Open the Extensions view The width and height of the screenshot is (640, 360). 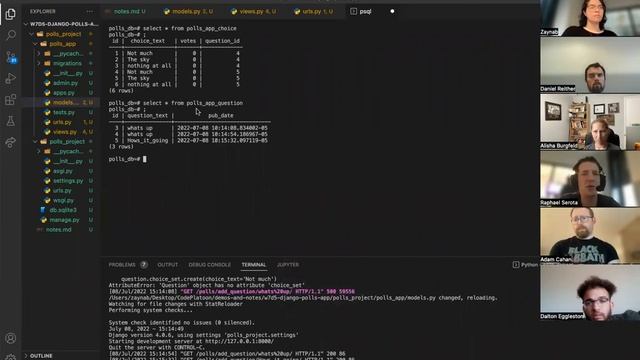click(11, 100)
